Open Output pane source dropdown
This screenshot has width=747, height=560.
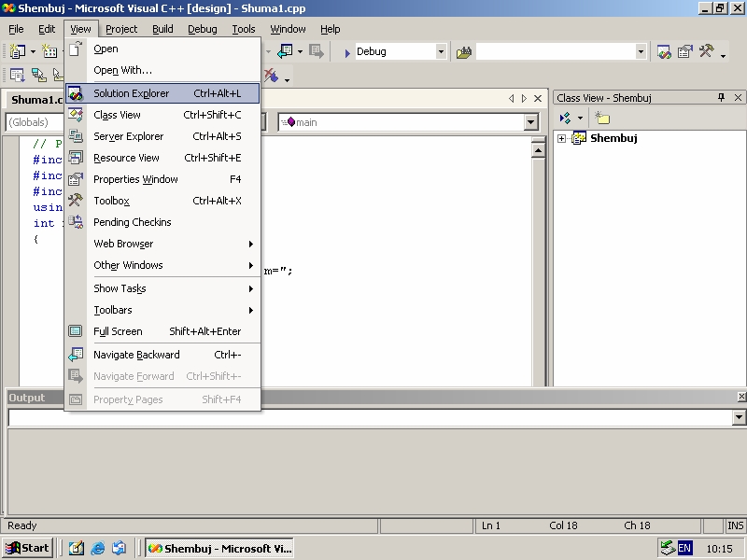click(739, 417)
